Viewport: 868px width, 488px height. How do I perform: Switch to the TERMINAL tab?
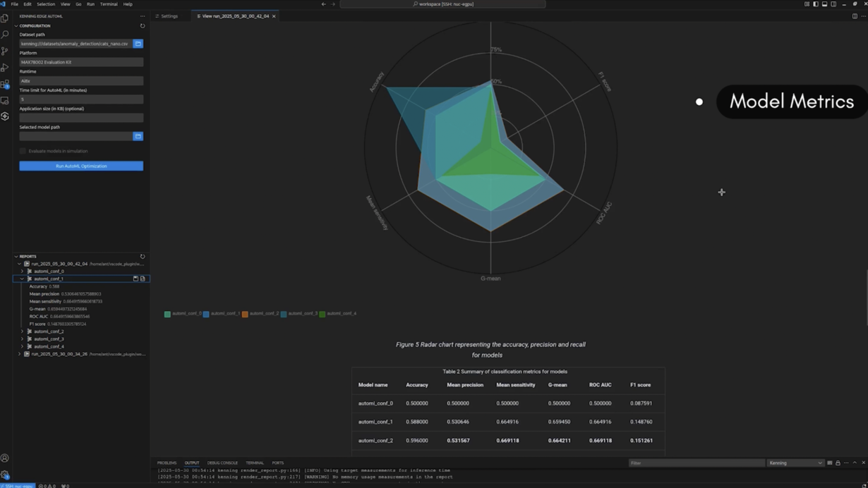(x=253, y=463)
